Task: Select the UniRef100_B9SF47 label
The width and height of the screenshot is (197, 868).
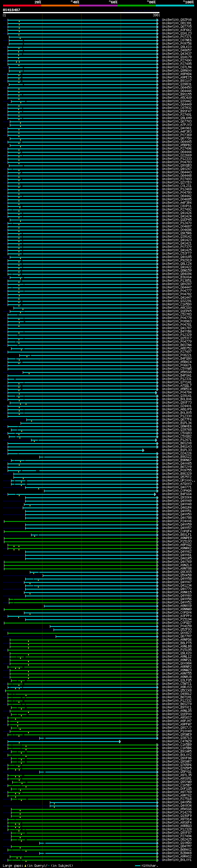Action: 176,111
